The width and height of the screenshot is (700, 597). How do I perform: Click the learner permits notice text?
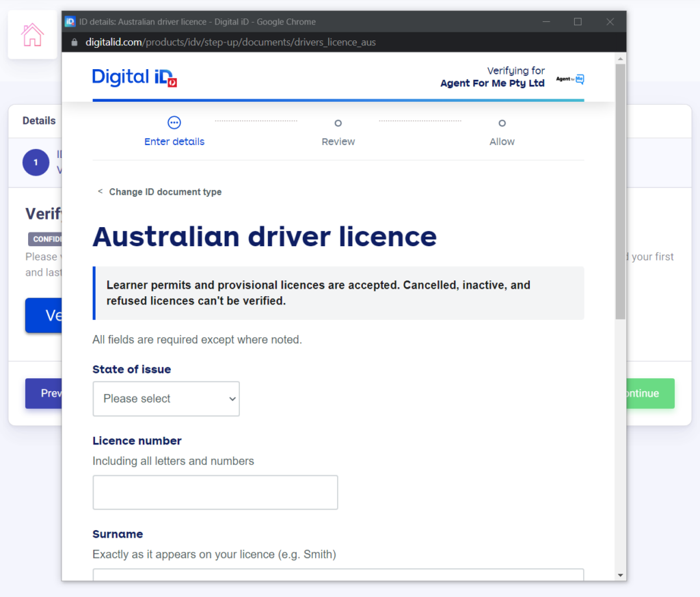click(319, 293)
